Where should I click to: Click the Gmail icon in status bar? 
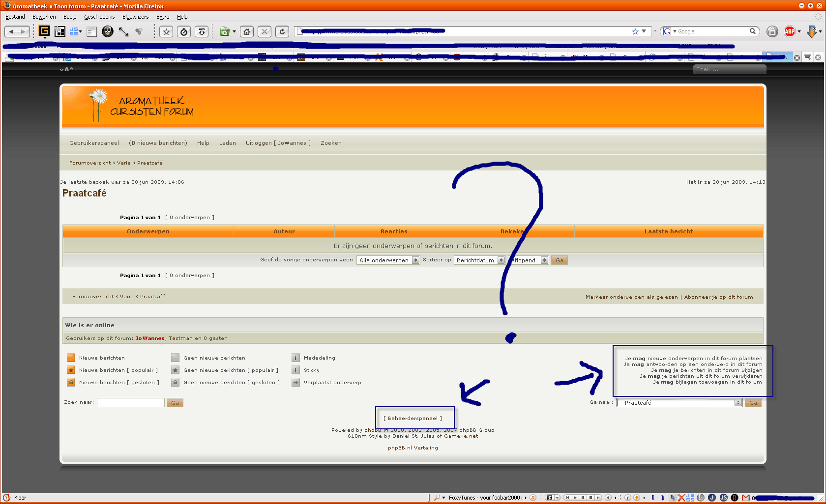coord(746,498)
